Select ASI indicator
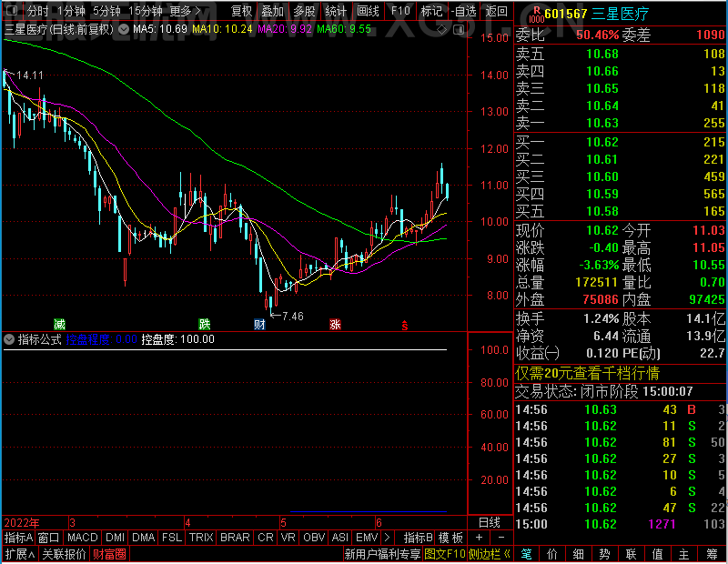 [339, 538]
